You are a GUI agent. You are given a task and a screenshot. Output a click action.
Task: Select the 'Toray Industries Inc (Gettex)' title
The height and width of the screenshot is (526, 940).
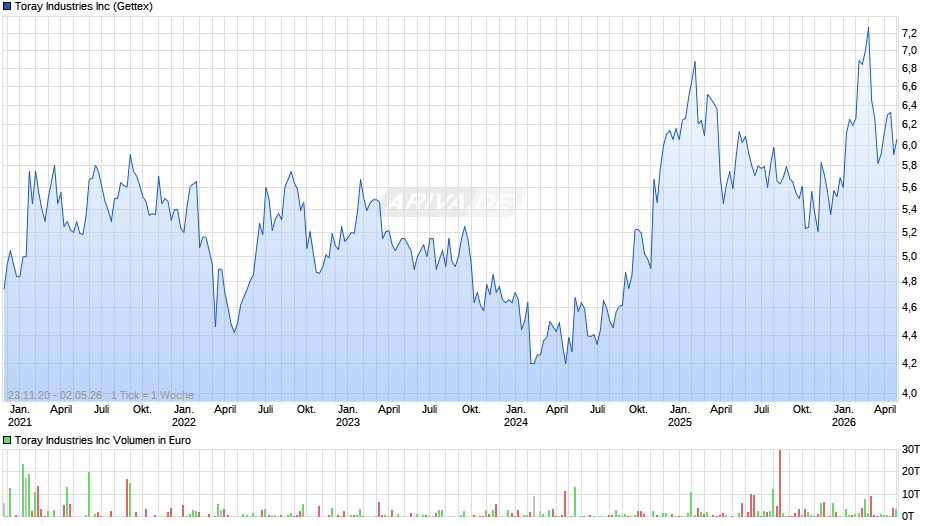(84, 7)
